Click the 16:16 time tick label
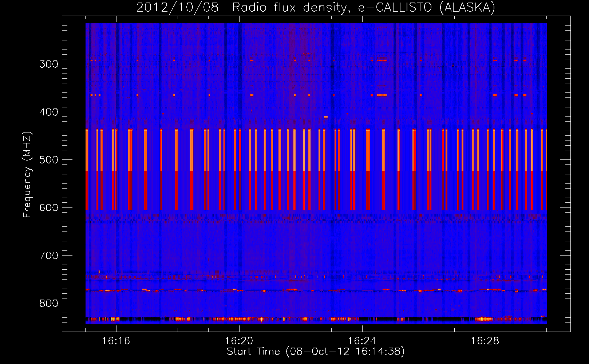Screen dimensions: 589x364 (116, 341)
